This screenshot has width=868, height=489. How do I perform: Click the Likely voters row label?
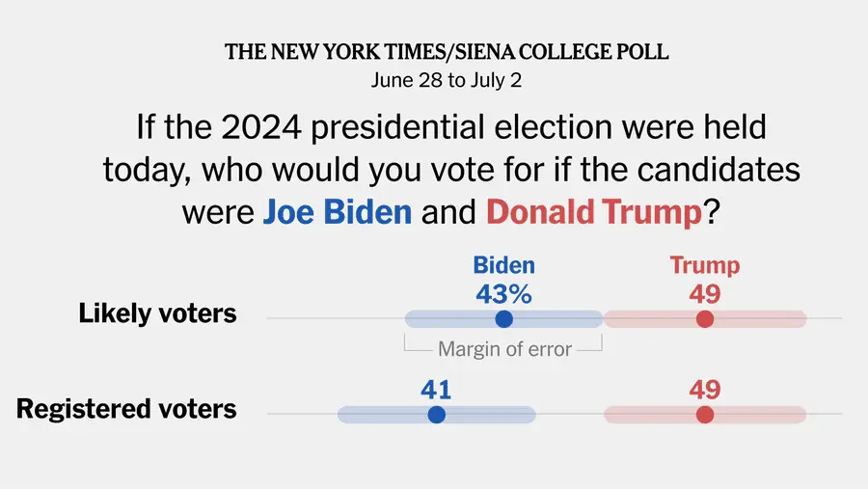(x=157, y=313)
